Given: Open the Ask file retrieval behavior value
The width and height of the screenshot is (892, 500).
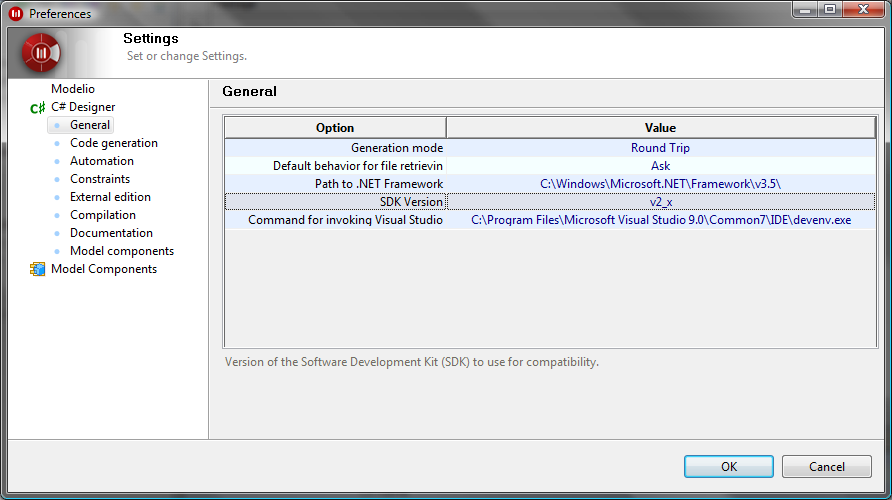Looking at the screenshot, I should point(660,166).
